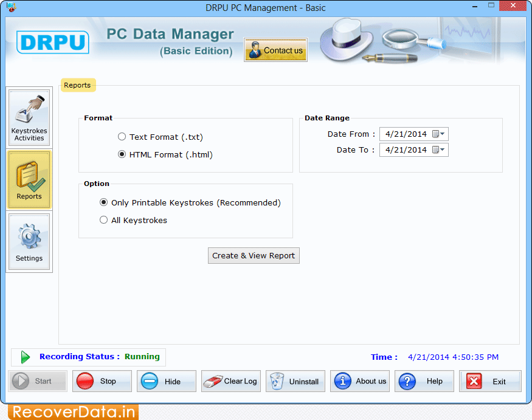
Task: Click the Contact us person icon
Action: click(255, 50)
